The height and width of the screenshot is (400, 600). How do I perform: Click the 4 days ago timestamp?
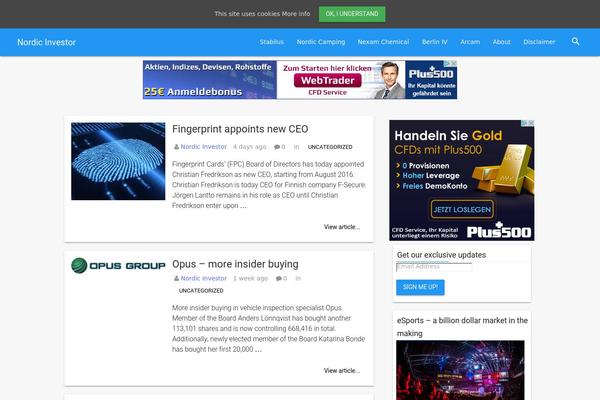click(249, 147)
